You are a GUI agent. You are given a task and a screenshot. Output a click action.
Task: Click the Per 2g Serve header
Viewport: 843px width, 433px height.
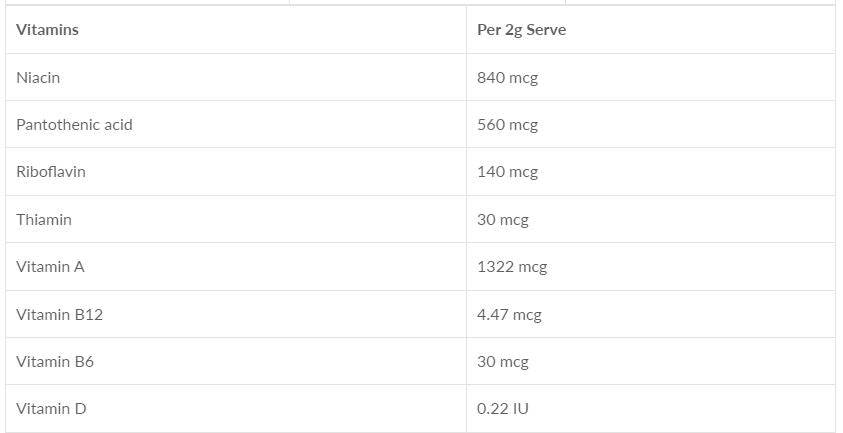521,30
